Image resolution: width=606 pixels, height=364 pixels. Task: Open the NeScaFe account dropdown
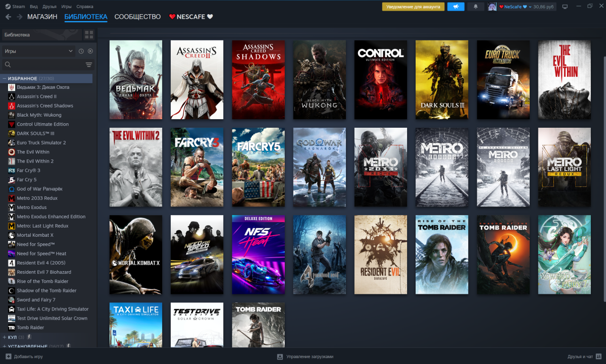point(515,7)
